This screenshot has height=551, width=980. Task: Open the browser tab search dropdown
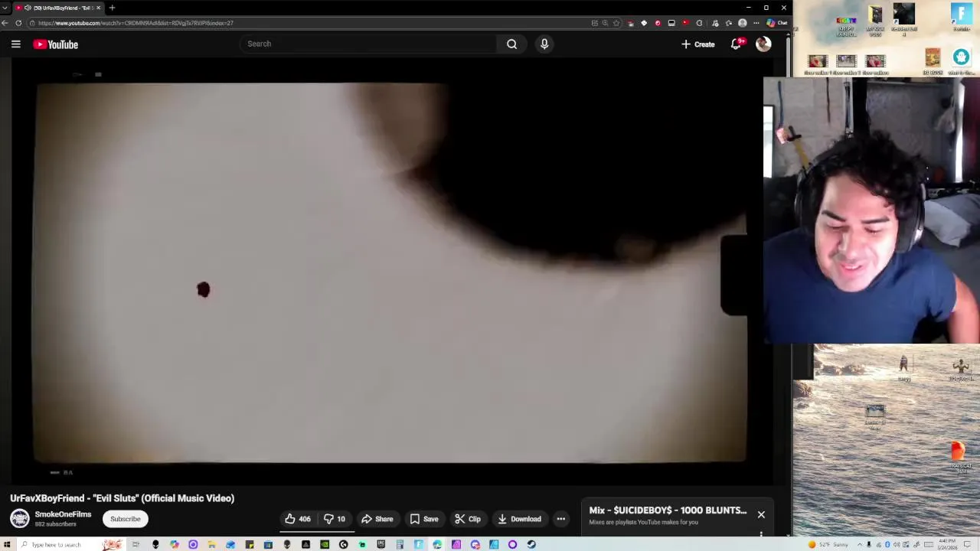5,8
